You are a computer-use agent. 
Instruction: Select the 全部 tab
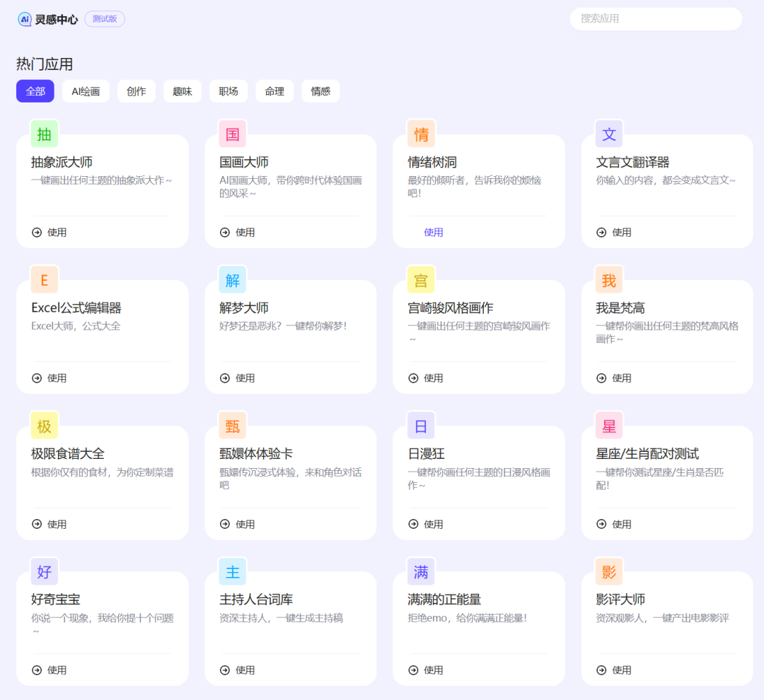(35, 91)
